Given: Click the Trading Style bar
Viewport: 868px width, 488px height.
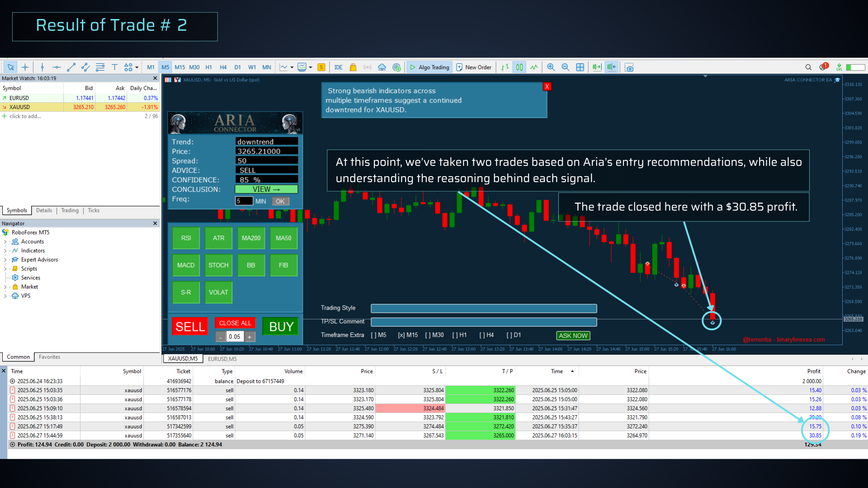Looking at the screenshot, I should pyautogui.click(x=484, y=309).
